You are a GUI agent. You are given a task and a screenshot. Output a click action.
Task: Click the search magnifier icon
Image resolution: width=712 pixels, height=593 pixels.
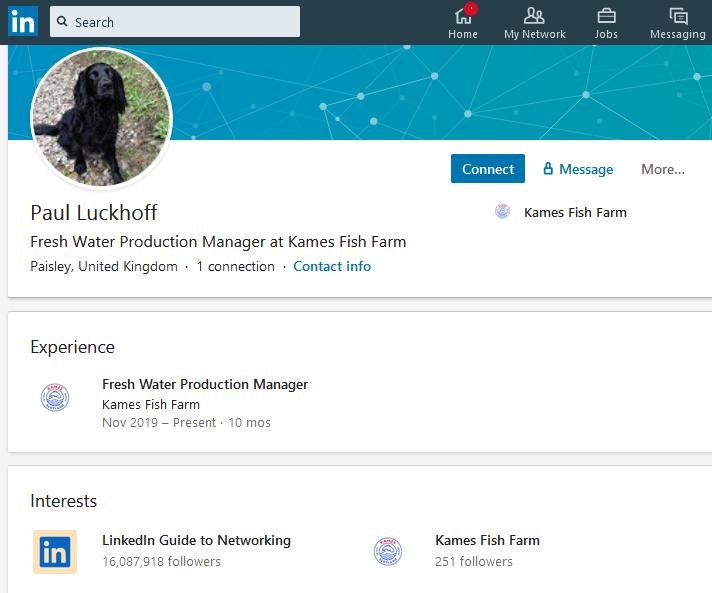62,21
